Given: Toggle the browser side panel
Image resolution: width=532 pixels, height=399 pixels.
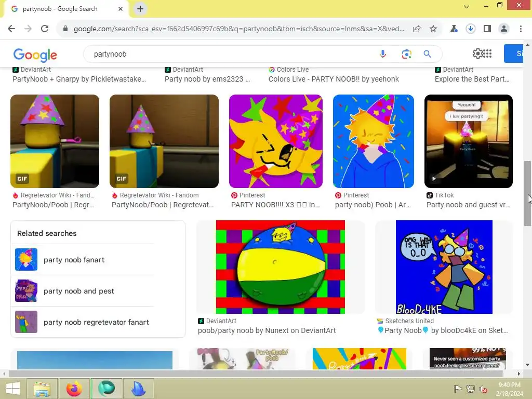Looking at the screenshot, I should 487,29.
